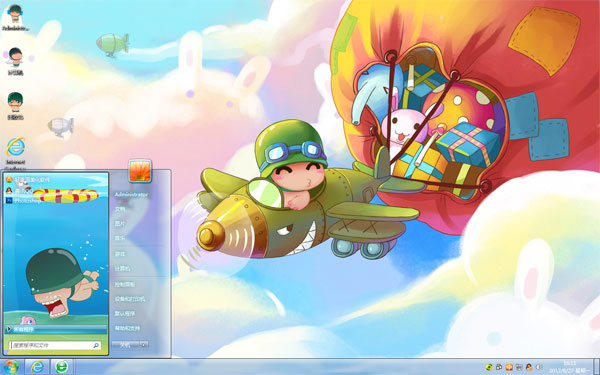Click the 关机 (Shut down) button

126,345
